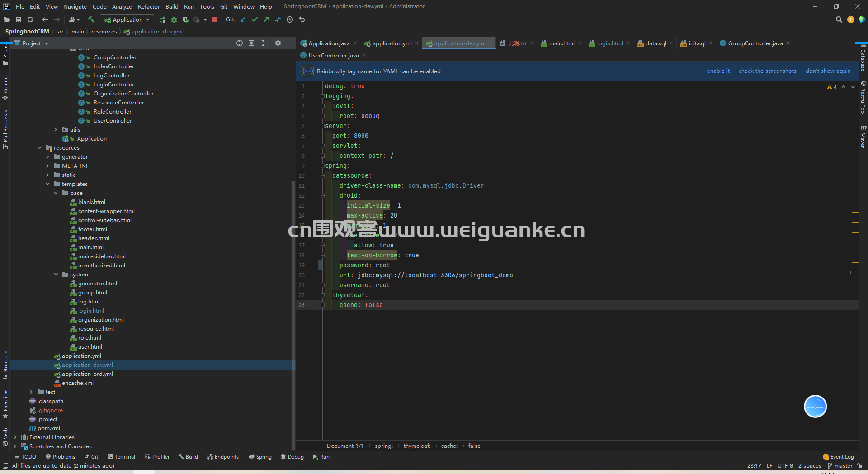Open Git show history clock icon
This screenshot has height=474, width=868.
[x=290, y=19]
